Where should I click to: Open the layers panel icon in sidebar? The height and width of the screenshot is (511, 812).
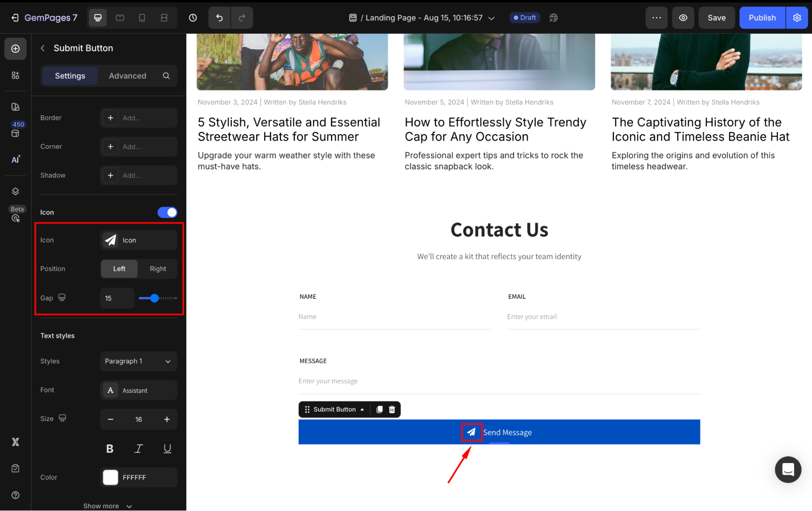pyautogui.click(x=15, y=191)
